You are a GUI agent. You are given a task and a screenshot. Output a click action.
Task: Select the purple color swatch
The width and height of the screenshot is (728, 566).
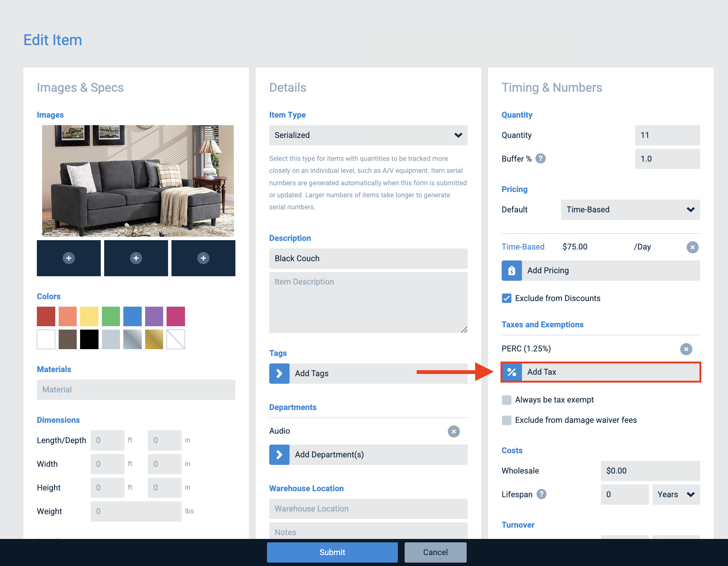pyautogui.click(x=154, y=316)
